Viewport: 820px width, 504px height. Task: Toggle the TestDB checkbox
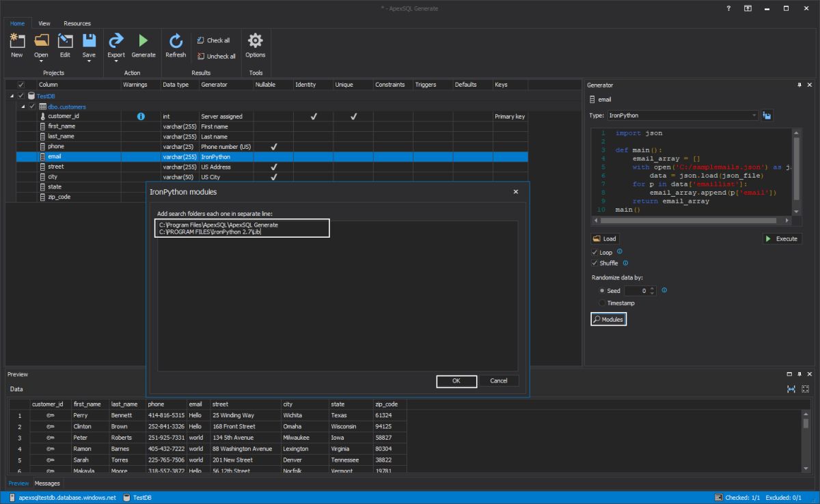(x=21, y=96)
